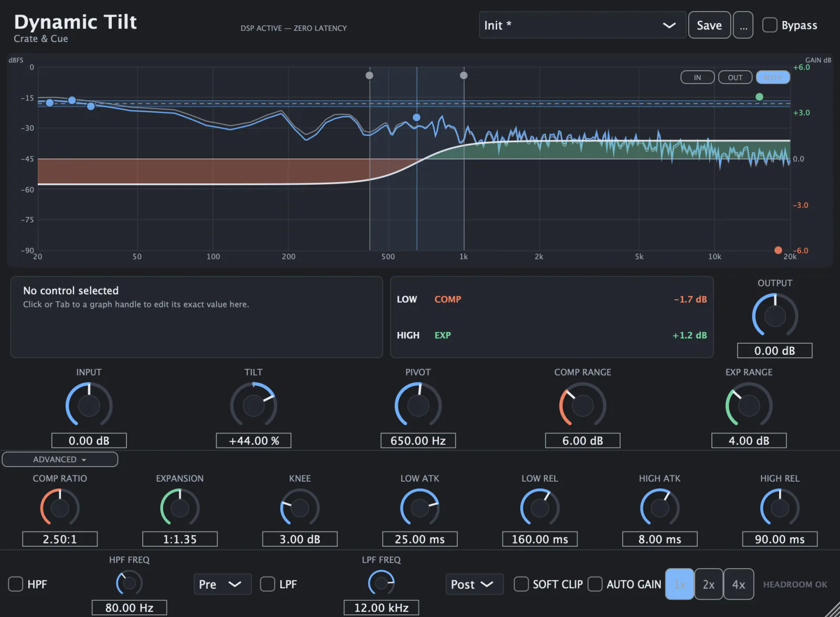Switch graph view to BOTH
This screenshot has height=617, width=840.
(x=773, y=77)
